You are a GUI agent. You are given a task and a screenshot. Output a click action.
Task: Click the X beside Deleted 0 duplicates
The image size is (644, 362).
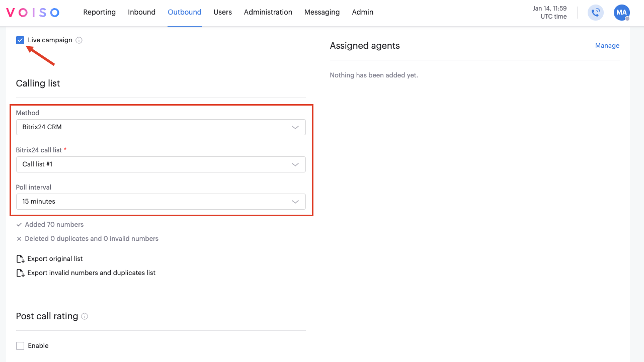[x=19, y=239]
